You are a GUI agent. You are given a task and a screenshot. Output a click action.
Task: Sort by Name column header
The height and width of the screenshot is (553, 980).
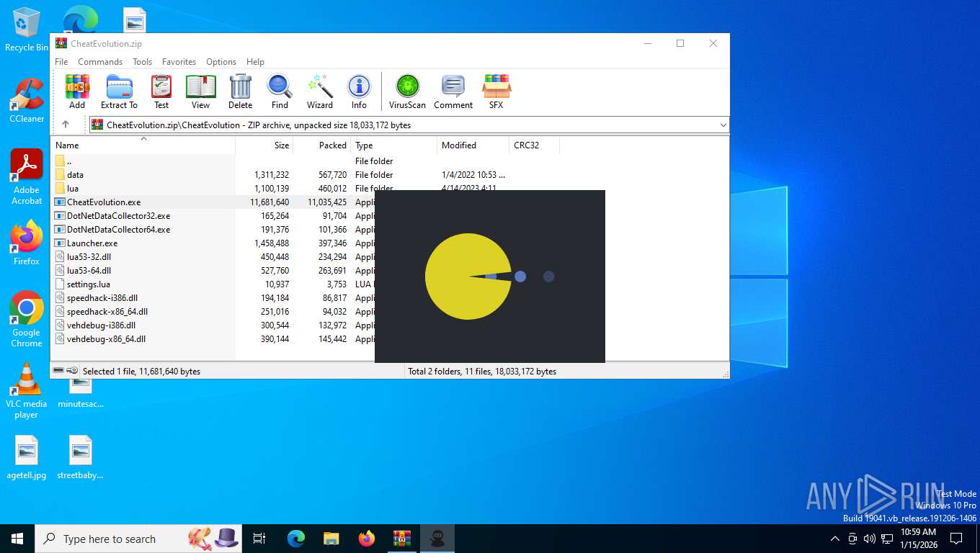143,145
